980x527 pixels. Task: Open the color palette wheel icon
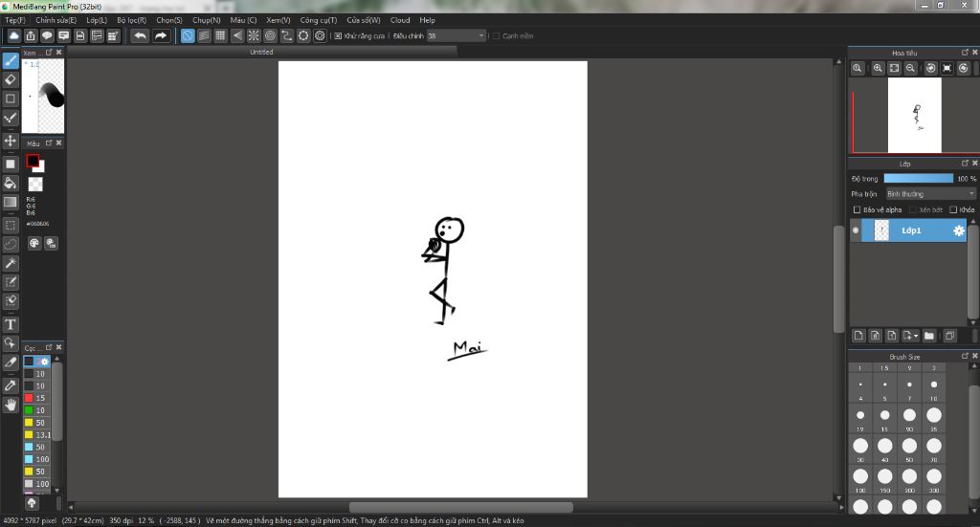coord(34,244)
